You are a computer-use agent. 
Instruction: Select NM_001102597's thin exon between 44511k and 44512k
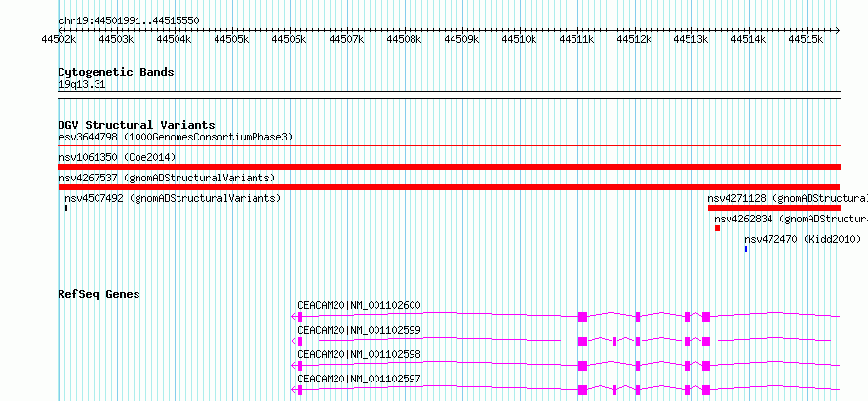615,390
